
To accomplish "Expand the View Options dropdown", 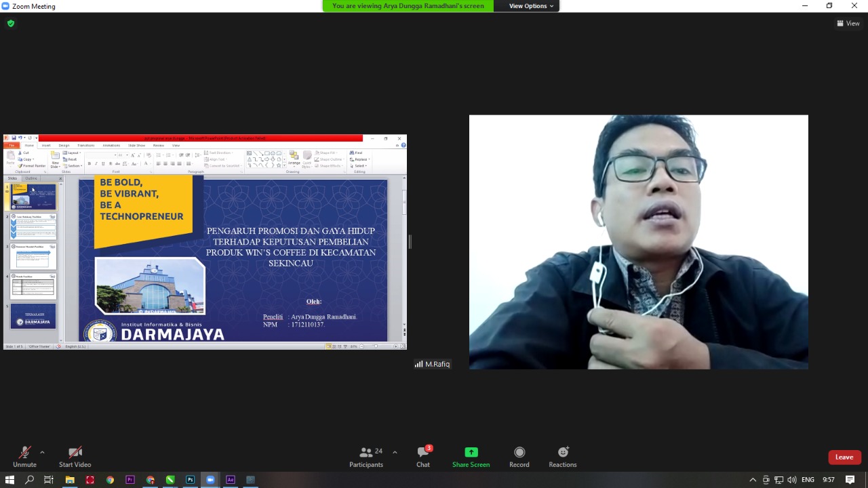I will 531,6.
